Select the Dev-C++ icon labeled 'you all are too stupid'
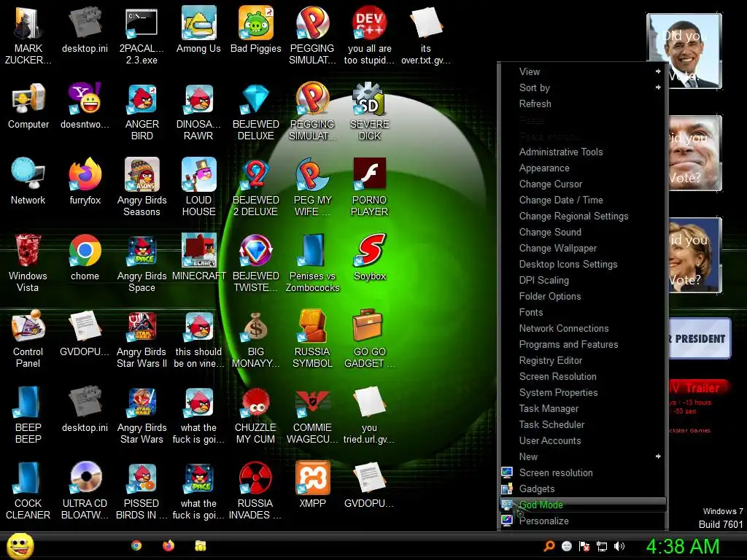This screenshot has height=560, width=747. (369, 35)
